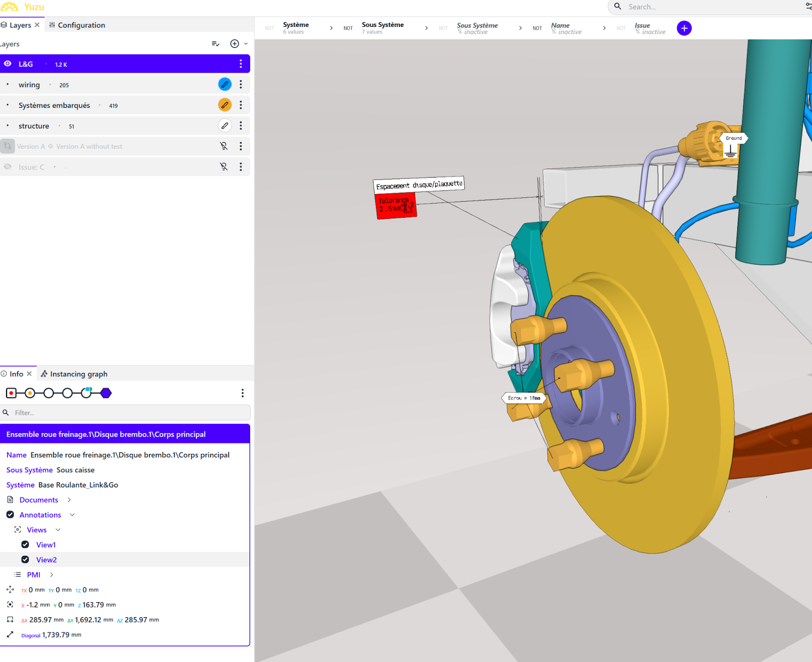The height and width of the screenshot is (662, 812).
Task: Open the wiring layer three-dot menu
Action: point(241,84)
